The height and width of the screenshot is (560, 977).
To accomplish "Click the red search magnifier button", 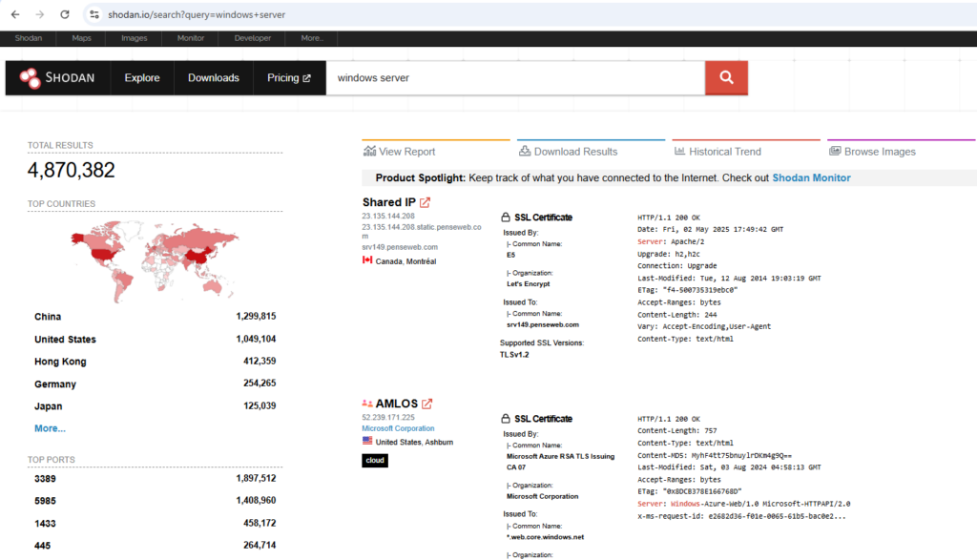I will (726, 78).
